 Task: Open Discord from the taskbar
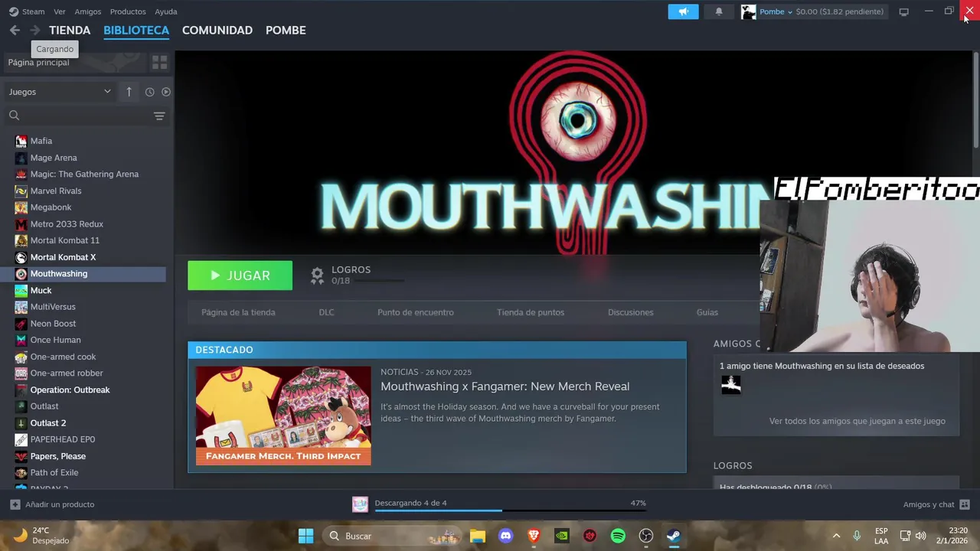(505, 536)
